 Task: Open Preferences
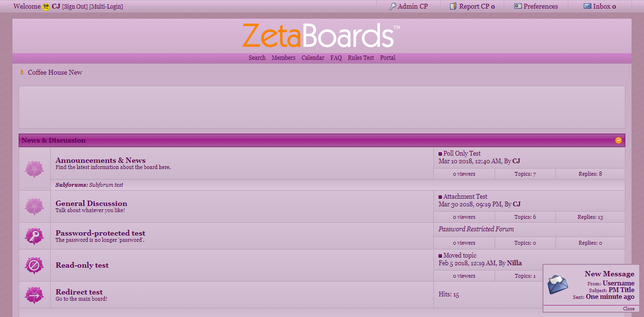(541, 6)
